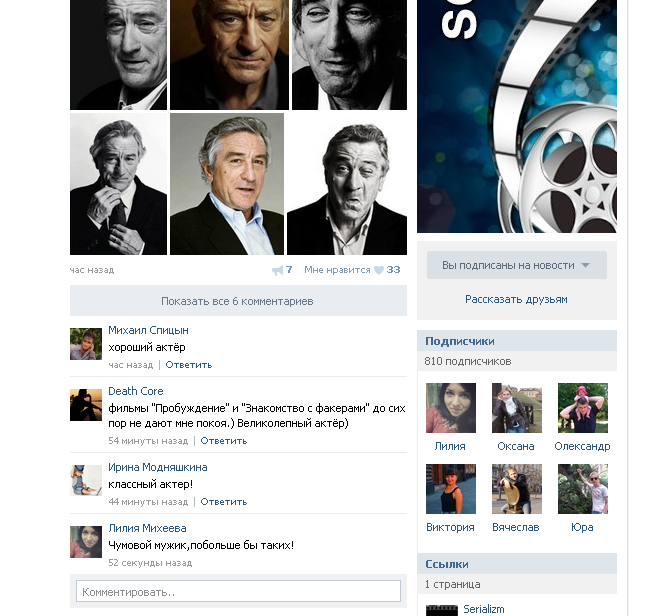Like the post via the heart icon

(379, 270)
